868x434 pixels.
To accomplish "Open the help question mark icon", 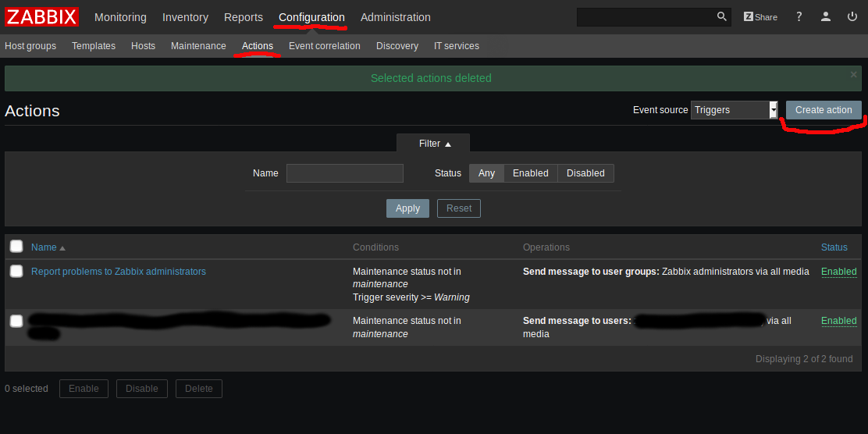I will tap(799, 17).
